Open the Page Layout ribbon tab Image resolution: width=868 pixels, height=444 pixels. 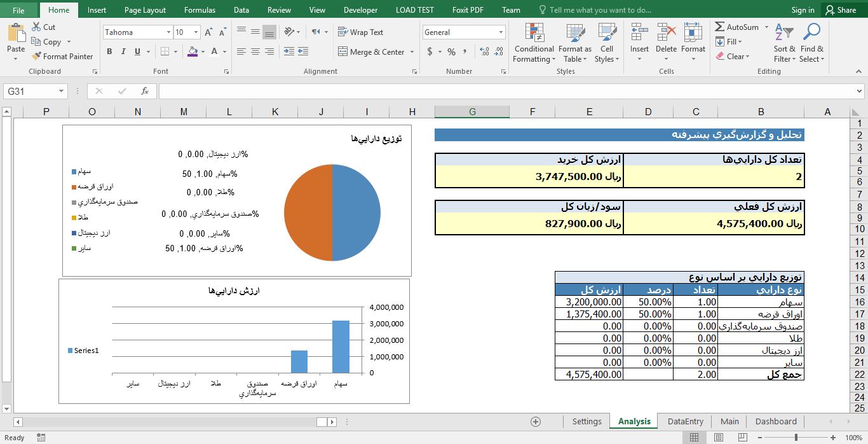pos(145,10)
